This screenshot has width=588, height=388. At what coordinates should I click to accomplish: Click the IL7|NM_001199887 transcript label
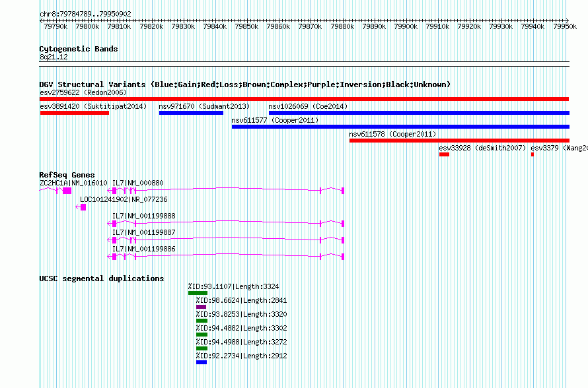(x=144, y=232)
